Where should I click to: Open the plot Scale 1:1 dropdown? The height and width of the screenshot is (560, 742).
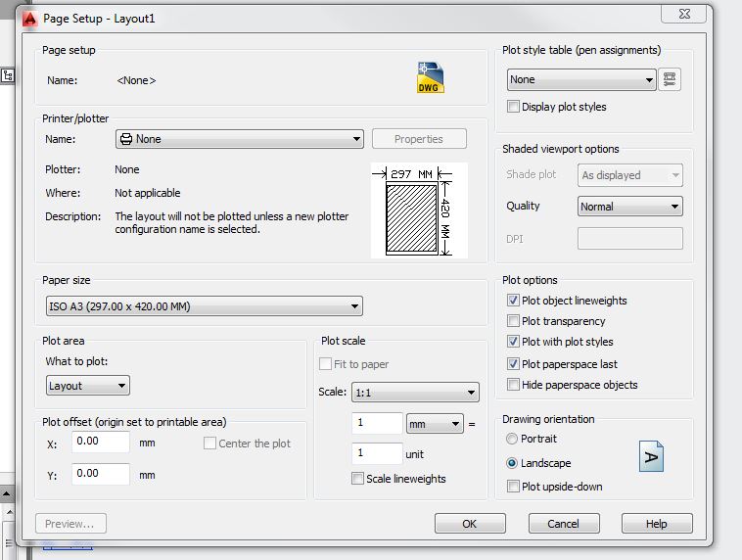click(x=428, y=393)
